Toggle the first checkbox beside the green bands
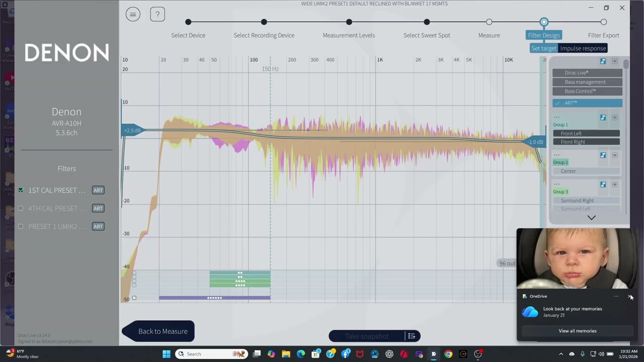644x362 pixels. click(134, 273)
